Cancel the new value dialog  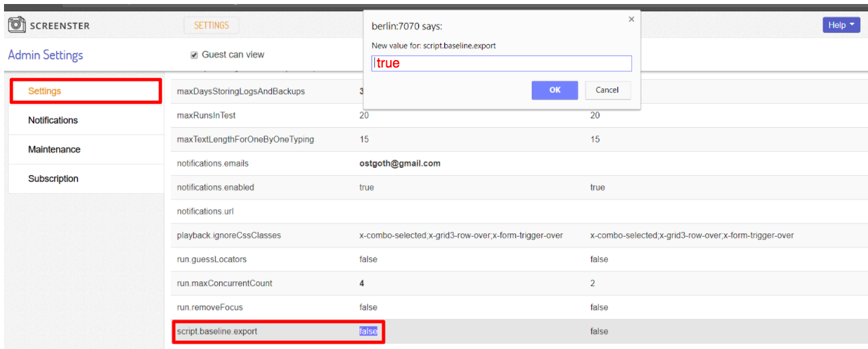pos(607,90)
